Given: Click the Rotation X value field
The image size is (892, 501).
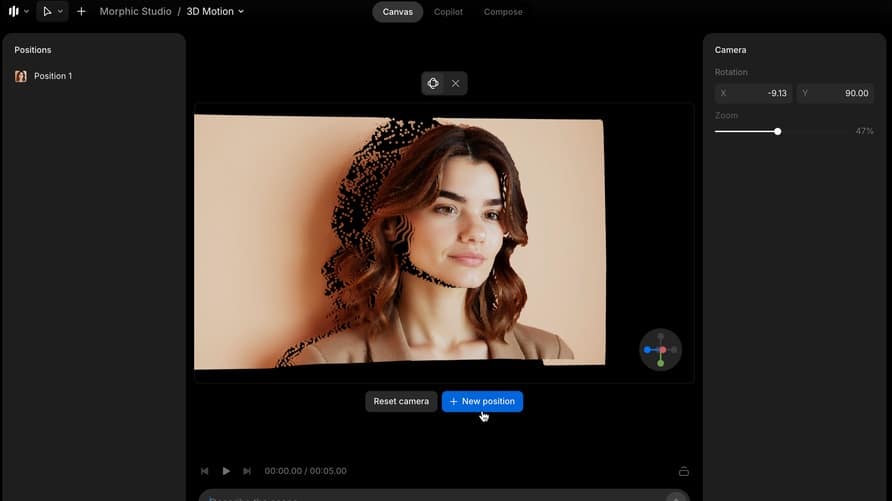Looking at the screenshot, I should pos(753,93).
